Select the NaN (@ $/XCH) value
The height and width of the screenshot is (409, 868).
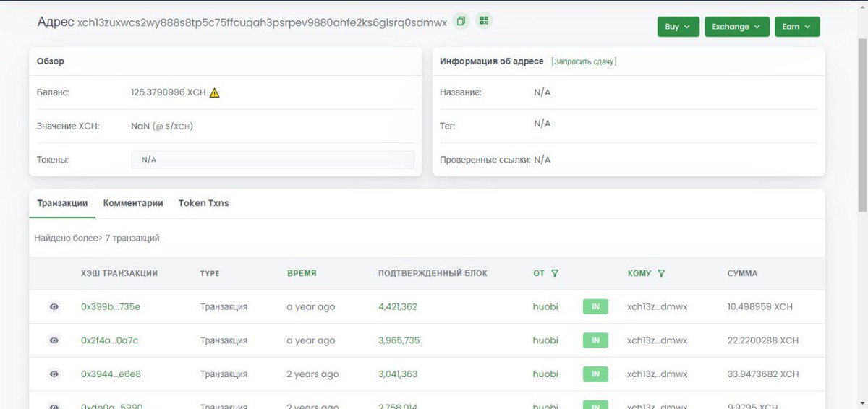coord(162,126)
